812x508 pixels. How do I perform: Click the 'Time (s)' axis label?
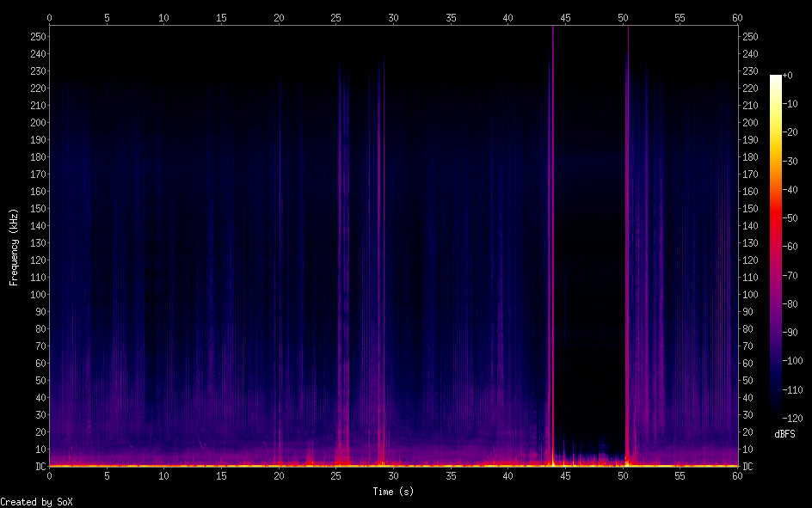(x=393, y=492)
